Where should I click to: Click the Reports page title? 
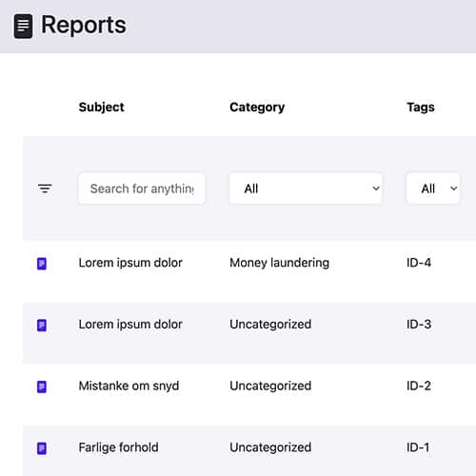(84, 25)
